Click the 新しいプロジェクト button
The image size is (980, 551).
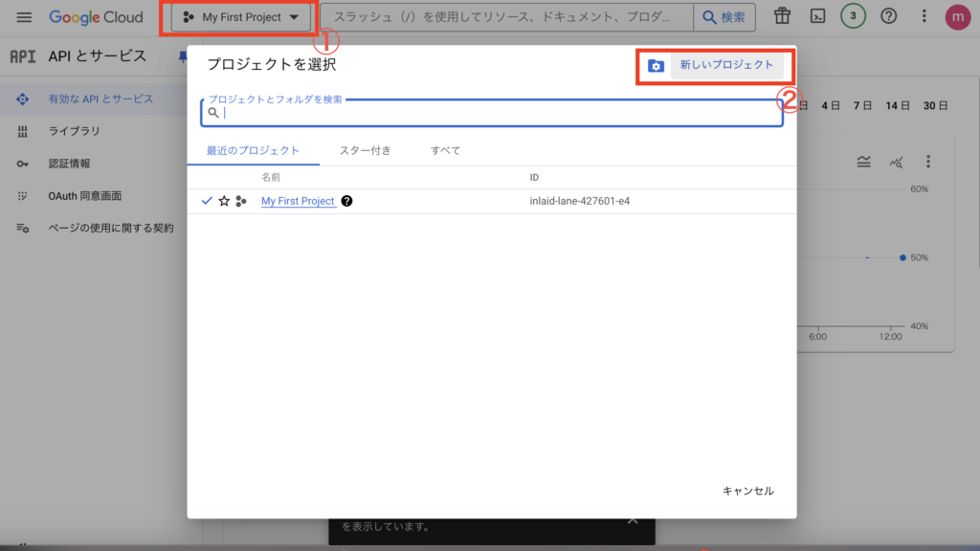(x=726, y=65)
